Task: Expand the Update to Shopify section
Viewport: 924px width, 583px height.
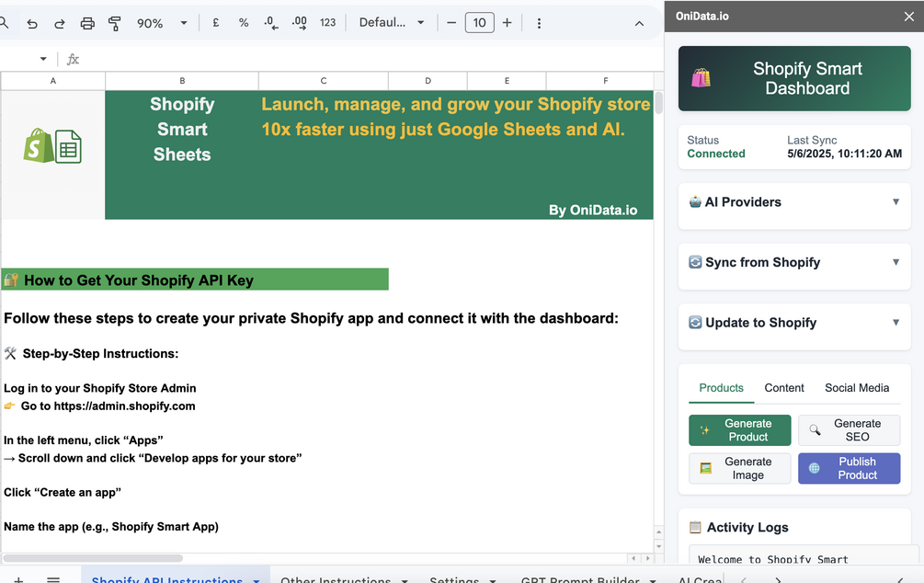Action: (x=794, y=323)
